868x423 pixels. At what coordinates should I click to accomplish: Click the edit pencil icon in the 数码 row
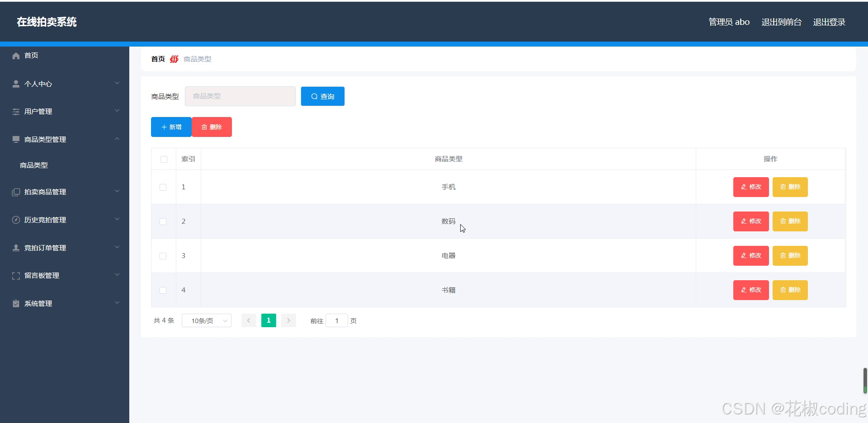point(744,221)
